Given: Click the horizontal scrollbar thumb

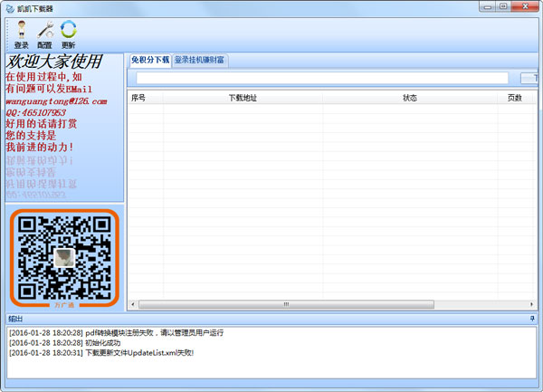Looking at the screenshot, I should pyautogui.click(x=286, y=304).
